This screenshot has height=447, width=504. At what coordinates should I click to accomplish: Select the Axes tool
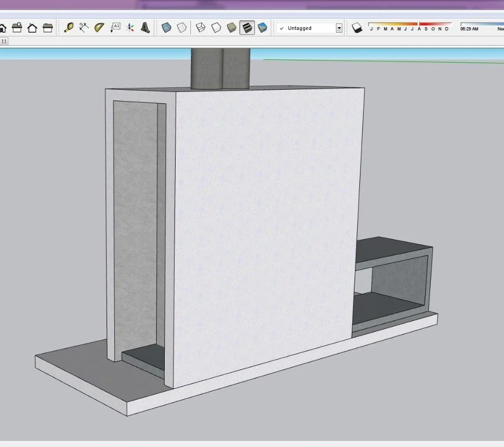pos(130,28)
